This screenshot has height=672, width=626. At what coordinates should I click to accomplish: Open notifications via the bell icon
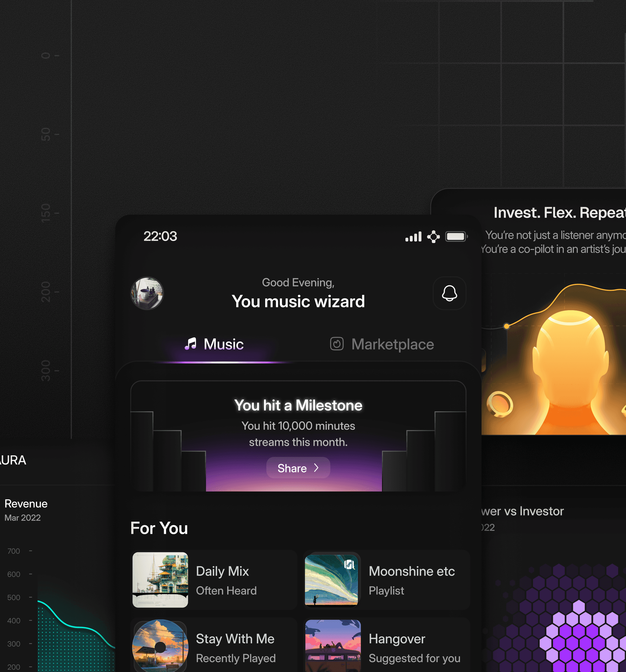[x=449, y=293]
